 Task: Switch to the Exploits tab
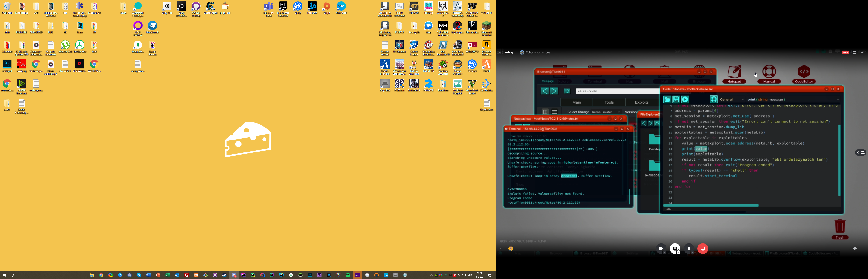(641, 102)
